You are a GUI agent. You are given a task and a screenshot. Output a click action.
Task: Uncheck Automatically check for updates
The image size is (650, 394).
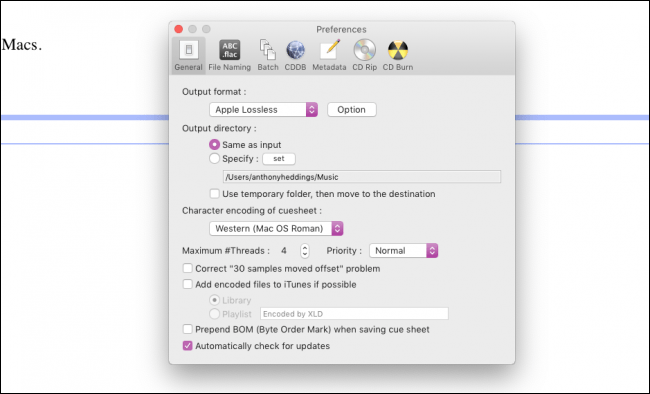pyautogui.click(x=188, y=345)
